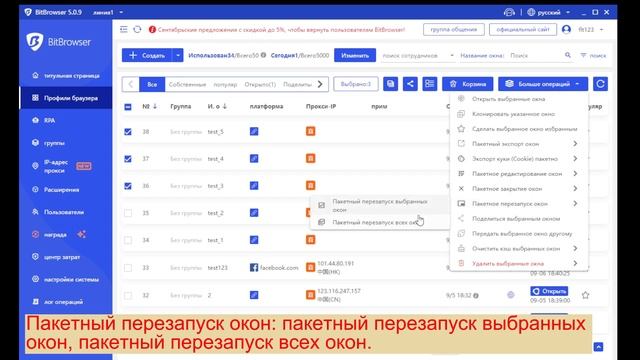Click the scroll-to-top arrow button
Viewport: 640px width, 360px height.
point(598,347)
